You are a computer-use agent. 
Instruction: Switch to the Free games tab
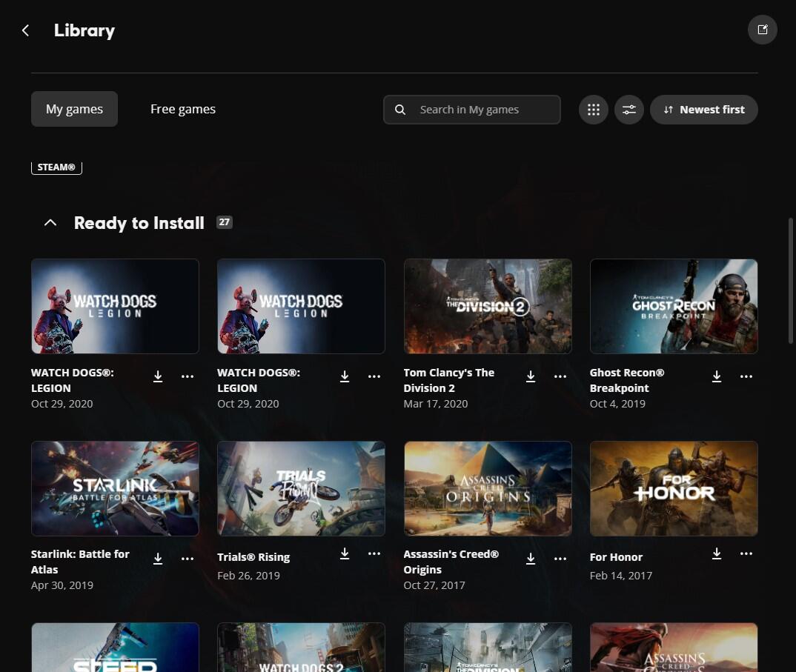coord(183,109)
